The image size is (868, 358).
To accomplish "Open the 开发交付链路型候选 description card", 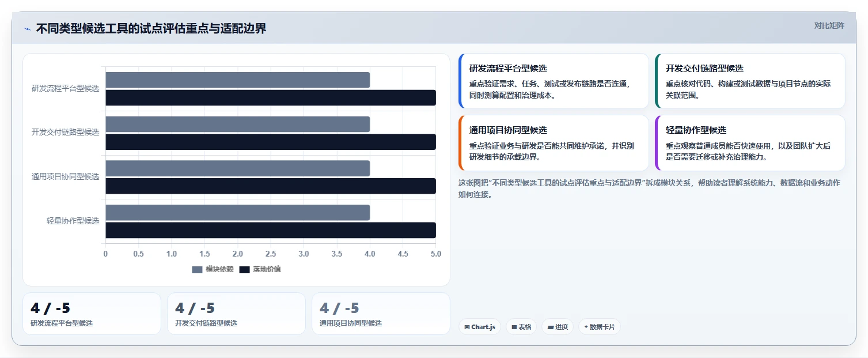I will (750, 81).
